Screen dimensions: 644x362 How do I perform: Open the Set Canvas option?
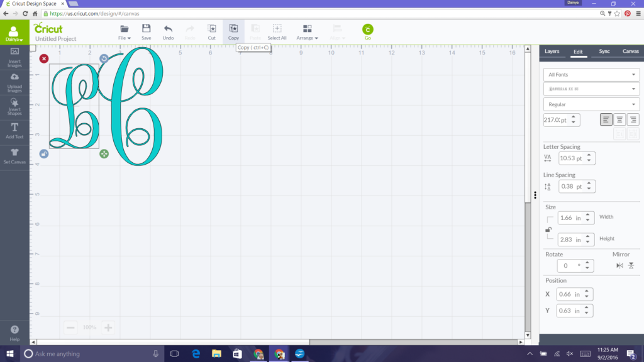(14, 156)
